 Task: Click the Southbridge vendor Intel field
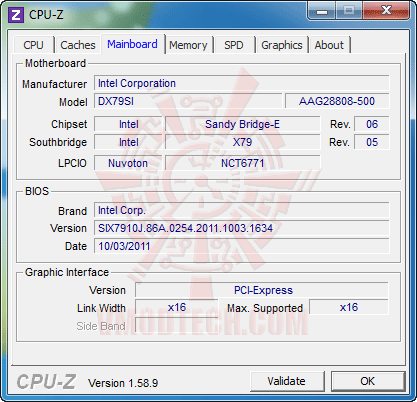pos(128,142)
